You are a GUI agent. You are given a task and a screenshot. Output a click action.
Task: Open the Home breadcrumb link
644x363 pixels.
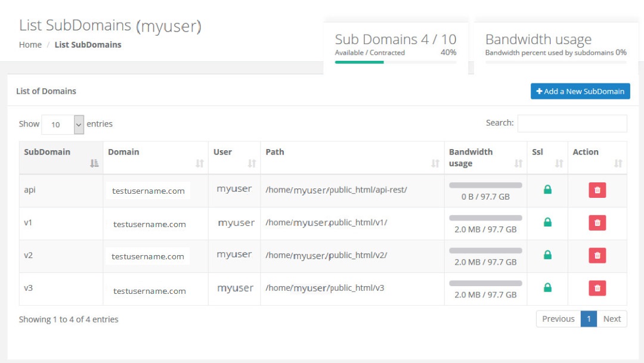(30, 44)
